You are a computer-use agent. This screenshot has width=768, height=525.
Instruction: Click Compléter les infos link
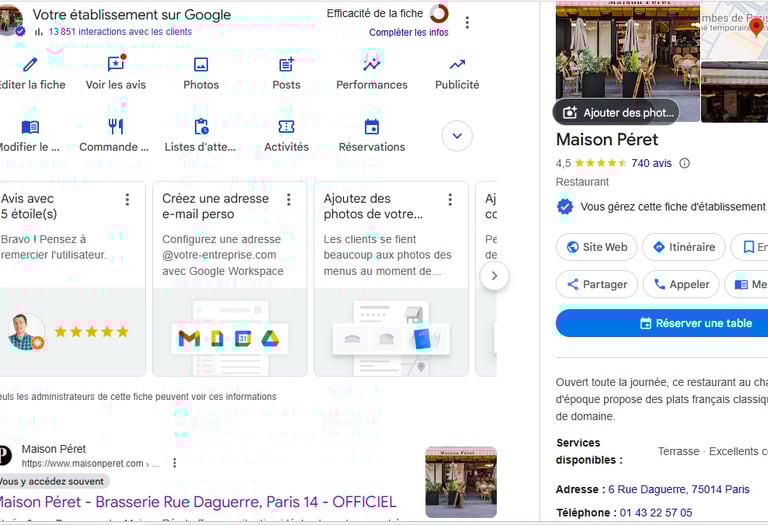pyautogui.click(x=408, y=32)
